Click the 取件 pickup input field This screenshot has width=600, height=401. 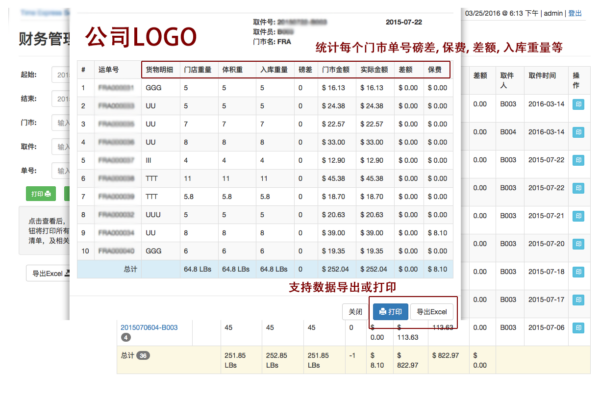pos(60,147)
